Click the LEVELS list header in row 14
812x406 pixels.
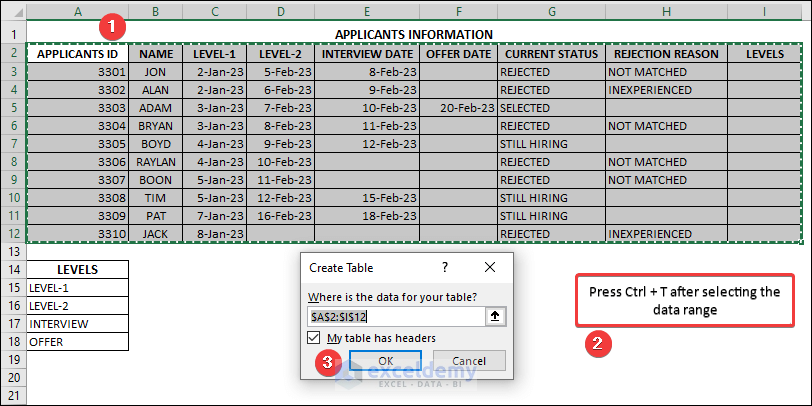coord(78,269)
